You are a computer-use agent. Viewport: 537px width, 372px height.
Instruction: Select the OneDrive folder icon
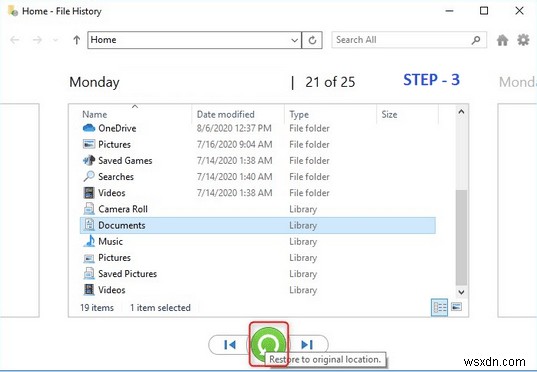pyautogui.click(x=89, y=128)
